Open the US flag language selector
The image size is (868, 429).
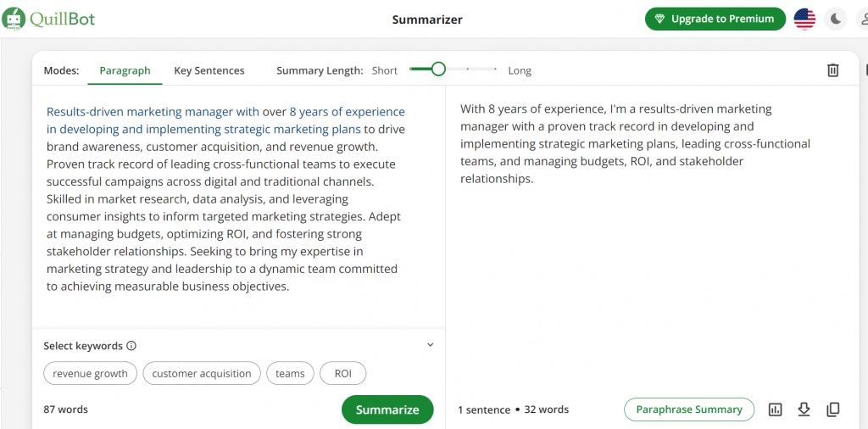point(804,19)
